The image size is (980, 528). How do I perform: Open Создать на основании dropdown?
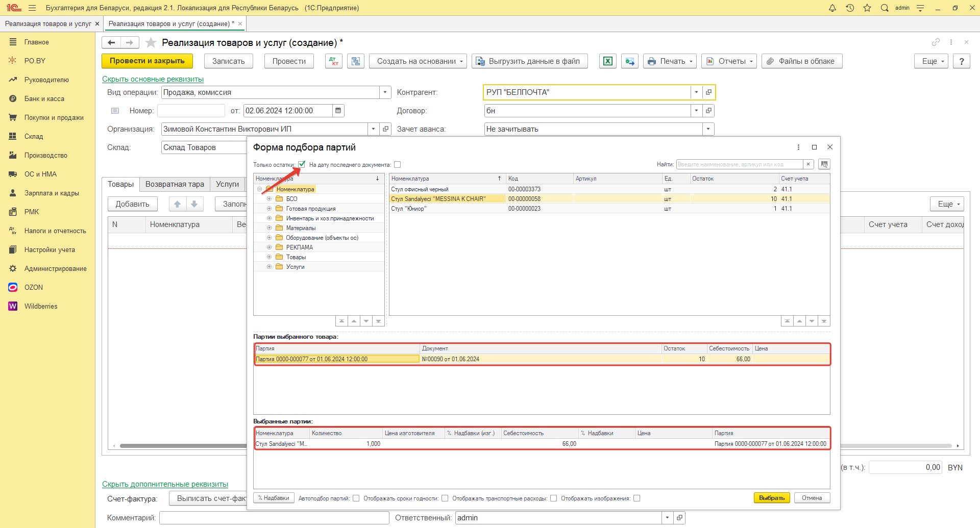pyautogui.click(x=418, y=61)
